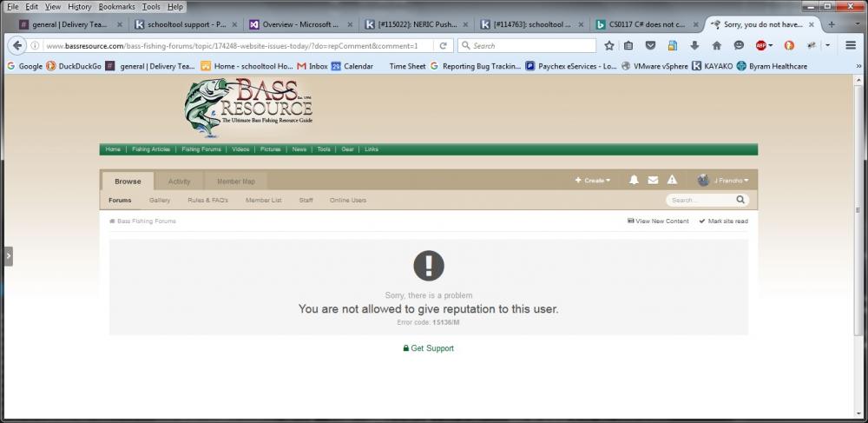This screenshot has height=423, width=868.
Task: Open Fishing Articles in green nav bar
Action: pyautogui.click(x=151, y=149)
